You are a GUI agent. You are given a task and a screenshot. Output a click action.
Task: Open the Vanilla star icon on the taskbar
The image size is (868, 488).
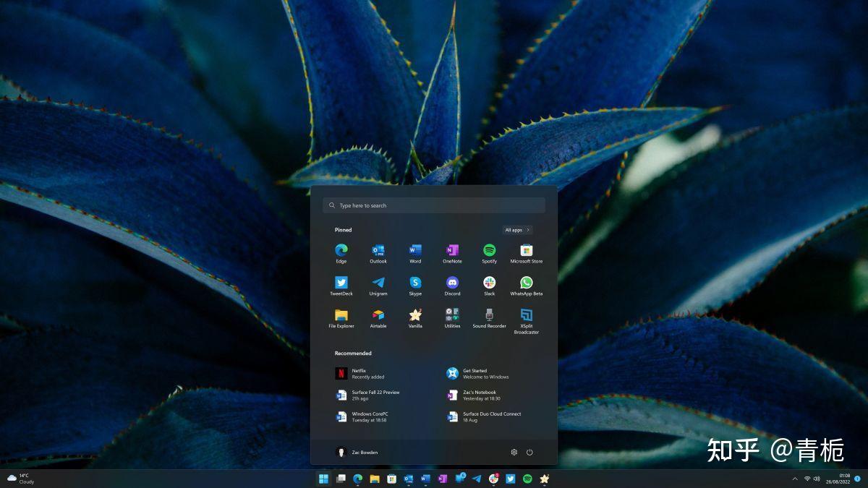[545, 479]
